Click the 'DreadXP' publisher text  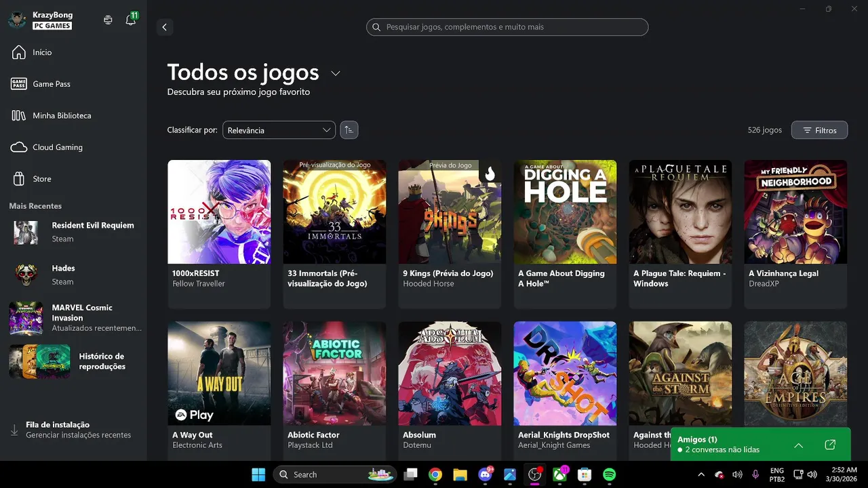[x=764, y=284]
